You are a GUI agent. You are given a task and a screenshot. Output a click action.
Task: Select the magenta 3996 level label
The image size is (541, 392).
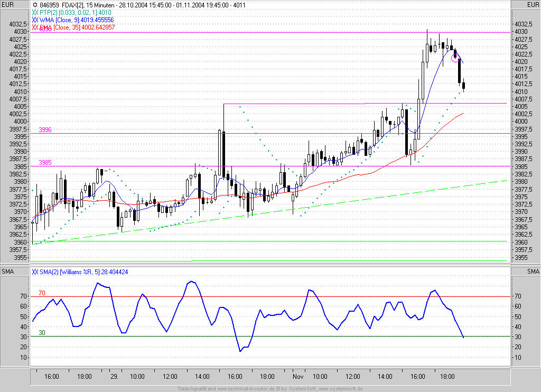click(x=45, y=130)
